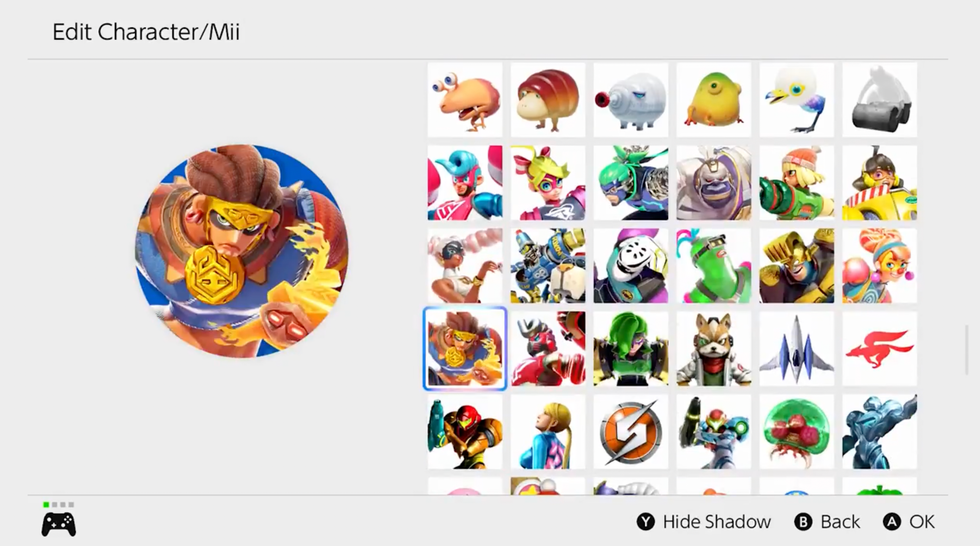Choose the green Helix ARMS icon
Viewport: 980px width, 546px height.
713,266
